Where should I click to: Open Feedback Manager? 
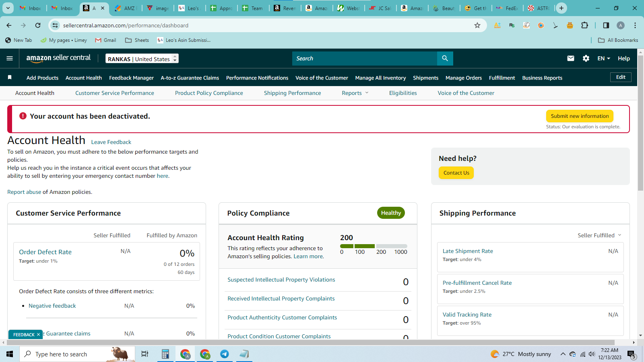pyautogui.click(x=131, y=78)
